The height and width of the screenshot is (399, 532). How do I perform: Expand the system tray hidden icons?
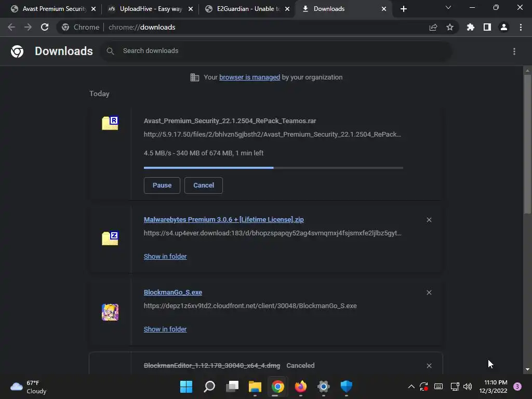point(411,387)
